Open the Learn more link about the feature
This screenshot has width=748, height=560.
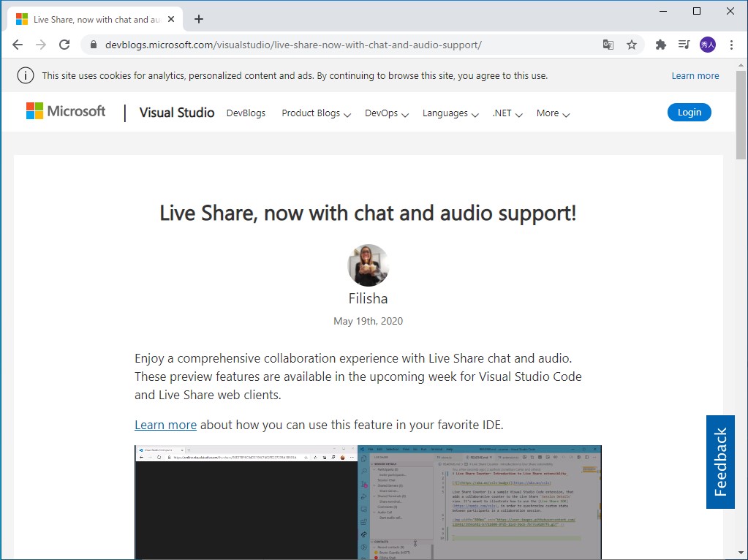tap(165, 425)
